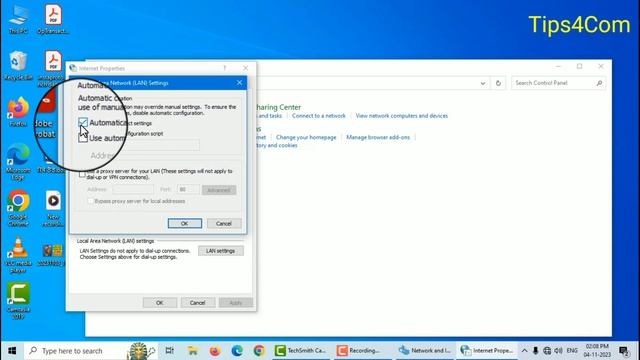The height and width of the screenshot is (360, 640).
Task: Click the microphone tray icon
Action: coord(536,351)
